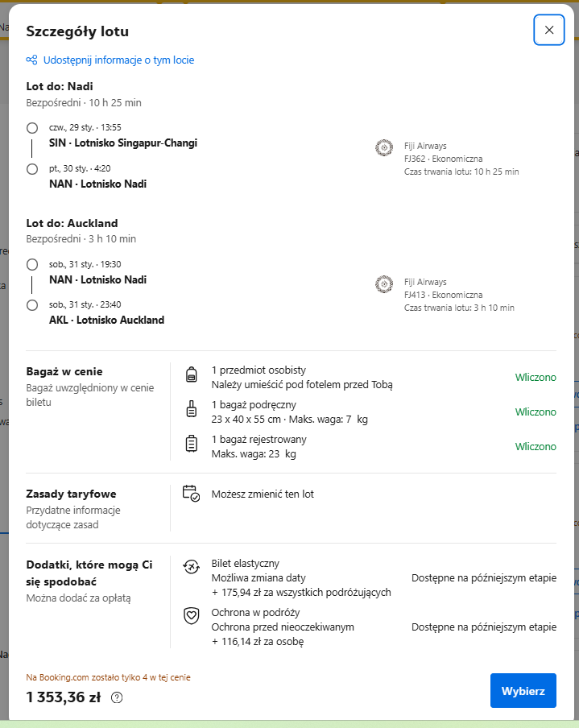Click the AKL Auckland arrival timeline circle
Image resolution: width=579 pixels, height=728 pixels.
[x=32, y=305]
